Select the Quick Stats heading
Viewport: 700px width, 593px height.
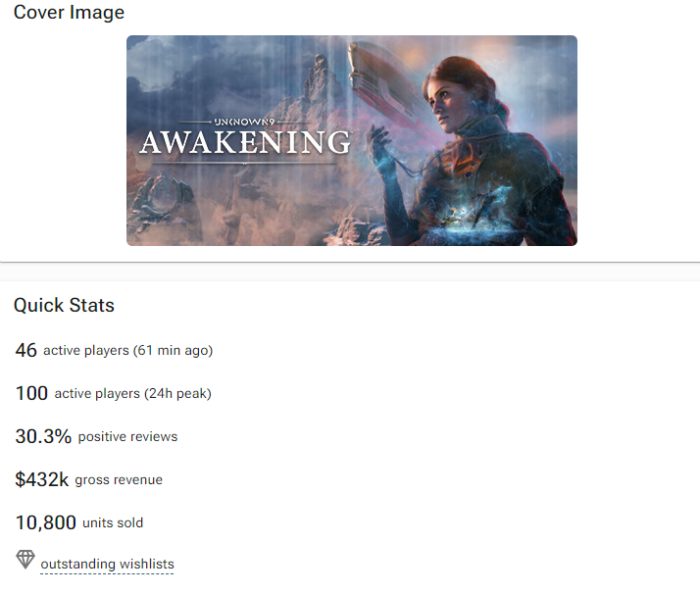click(x=64, y=305)
